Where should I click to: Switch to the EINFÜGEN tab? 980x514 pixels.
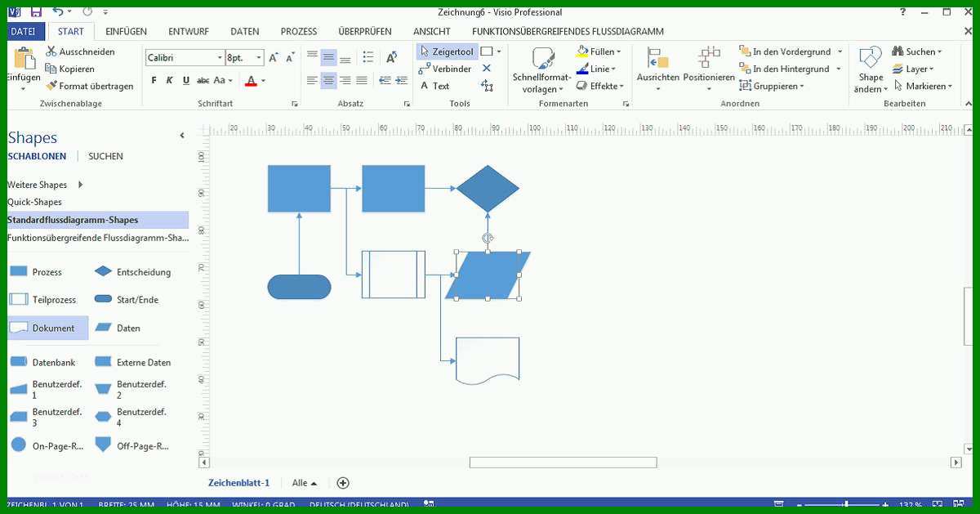126,31
